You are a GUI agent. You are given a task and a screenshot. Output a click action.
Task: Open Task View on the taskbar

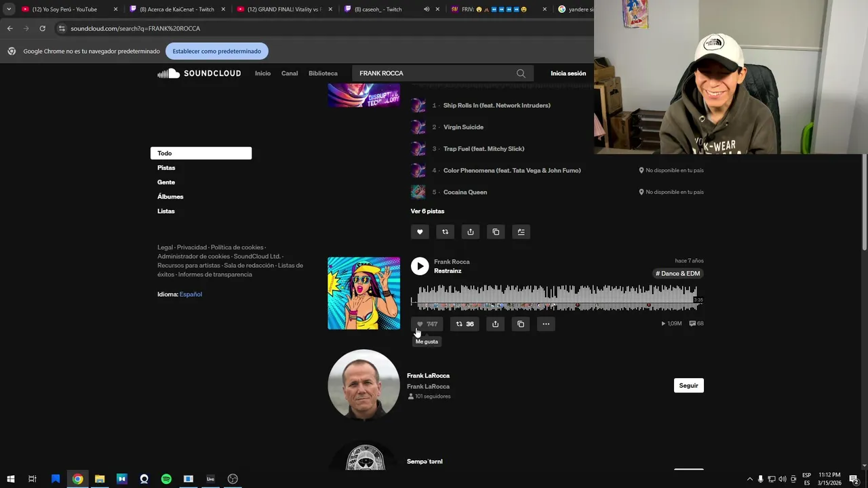(x=32, y=479)
